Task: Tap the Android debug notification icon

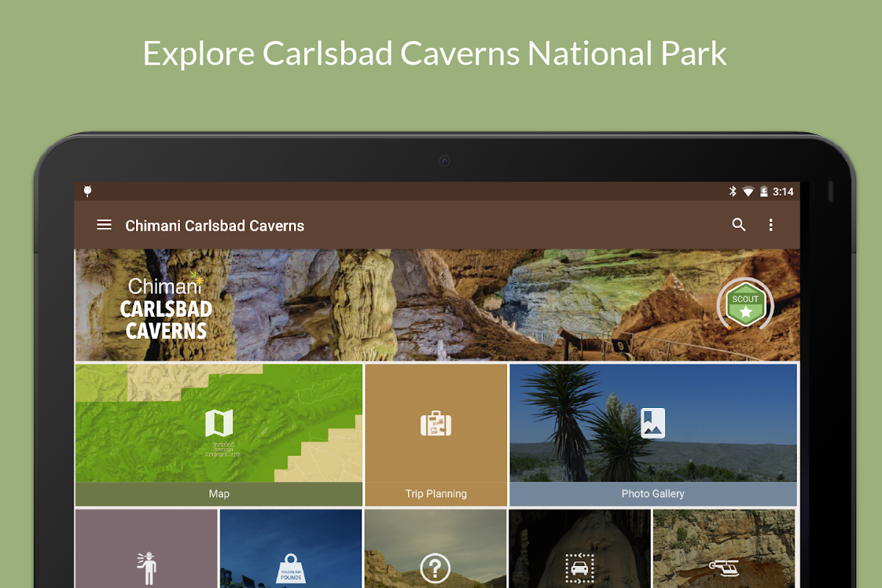Action: pos(88,191)
